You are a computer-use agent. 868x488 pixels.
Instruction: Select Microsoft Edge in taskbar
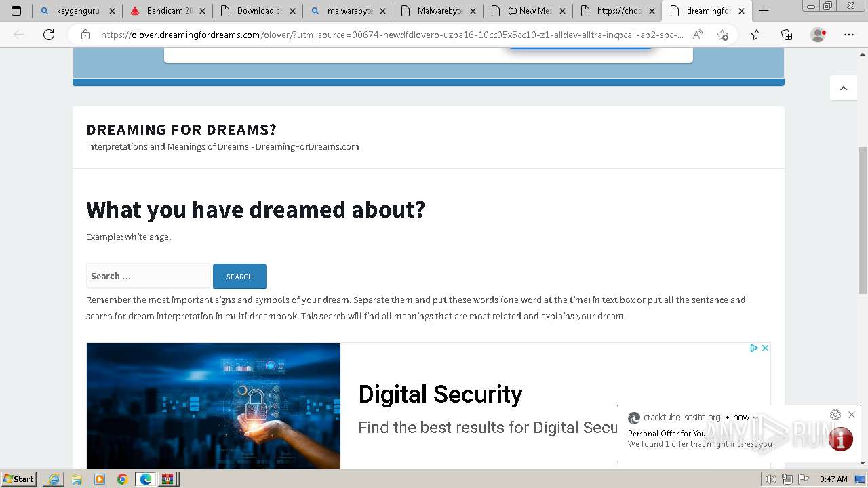tap(146, 479)
